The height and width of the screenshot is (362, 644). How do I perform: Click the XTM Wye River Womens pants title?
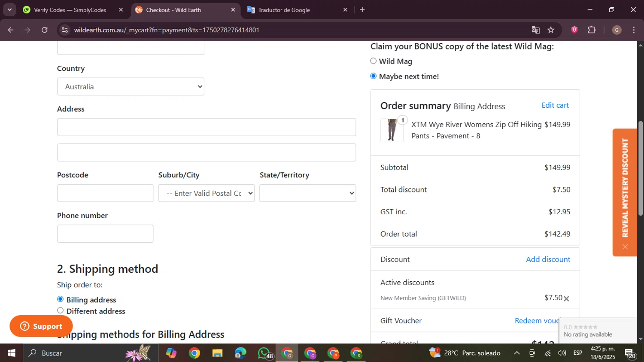pyautogui.click(x=477, y=130)
